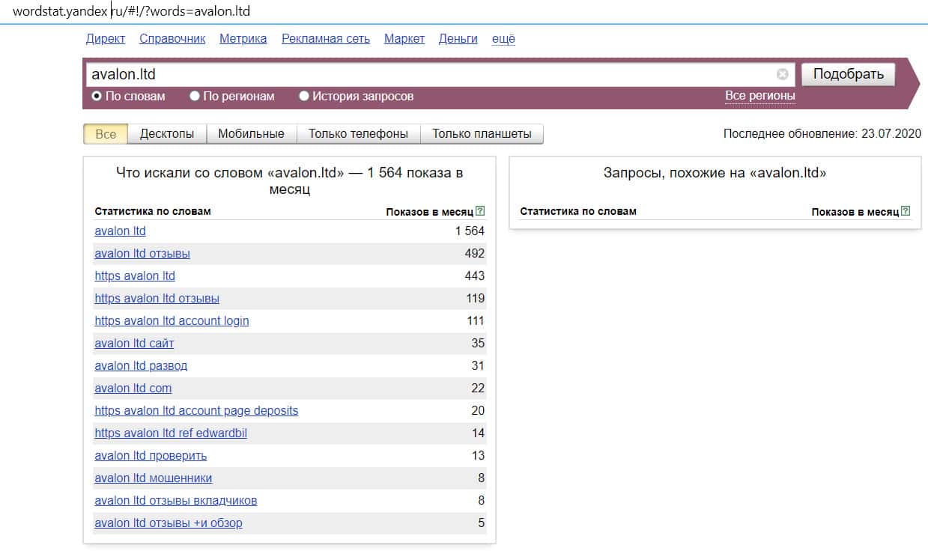Click the "avalon ltd отзывы" query link
The image size is (928, 560).
point(142,253)
